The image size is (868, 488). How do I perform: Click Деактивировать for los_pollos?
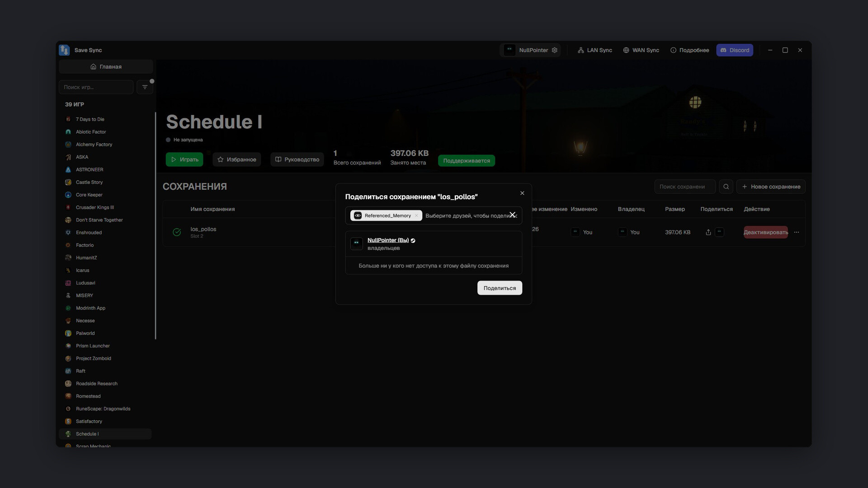tap(766, 232)
